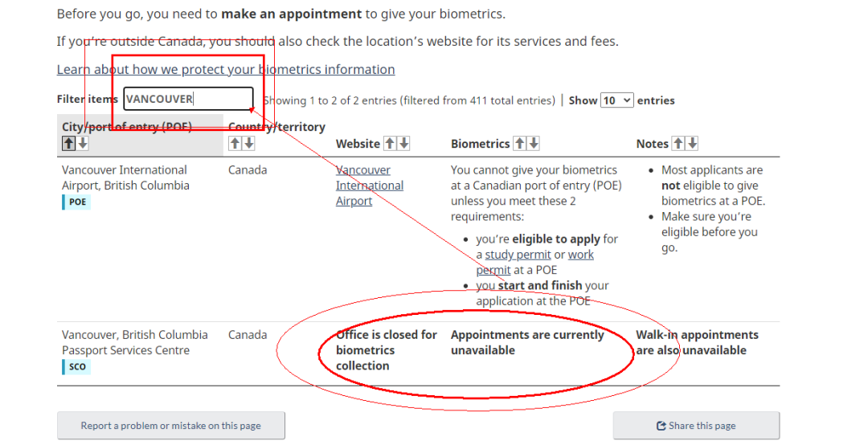The width and height of the screenshot is (868, 441).
Task: Open the Show entries dropdown
Action: click(x=617, y=100)
